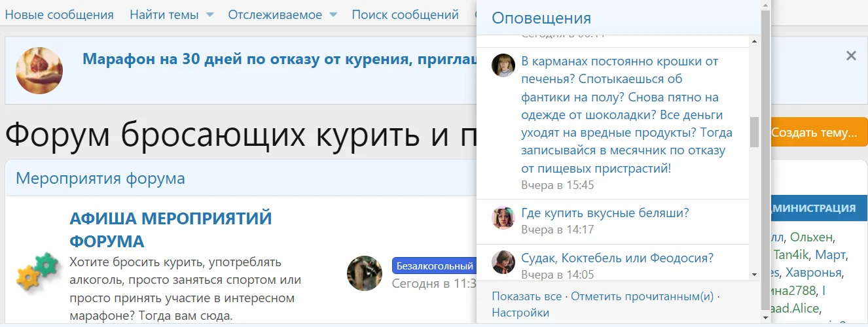Click the notifications list scroll-up arrow
Image resolution: width=868 pixels, height=327 pixels.
click(754, 41)
